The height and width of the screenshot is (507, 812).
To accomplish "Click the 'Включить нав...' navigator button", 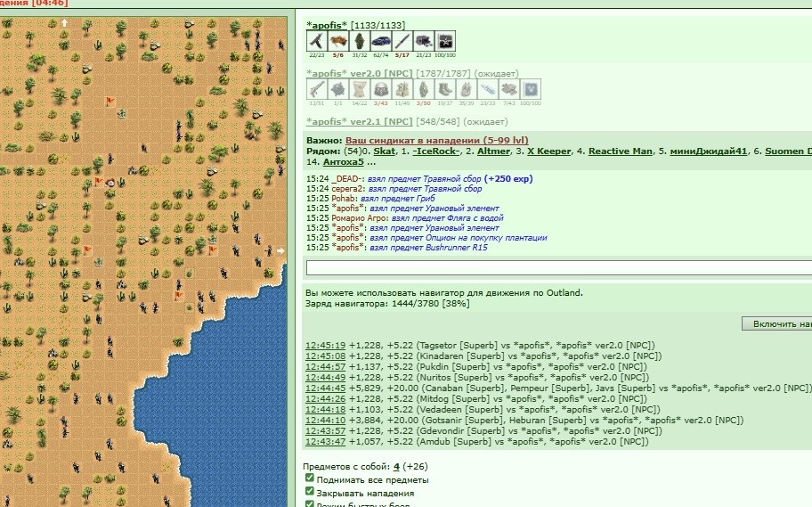I will tap(776, 324).
